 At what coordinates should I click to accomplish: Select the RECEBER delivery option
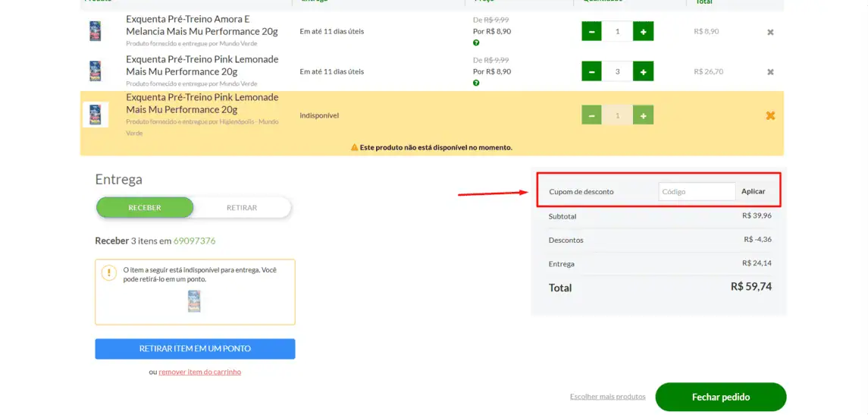pyautogui.click(x=145, y=208)
